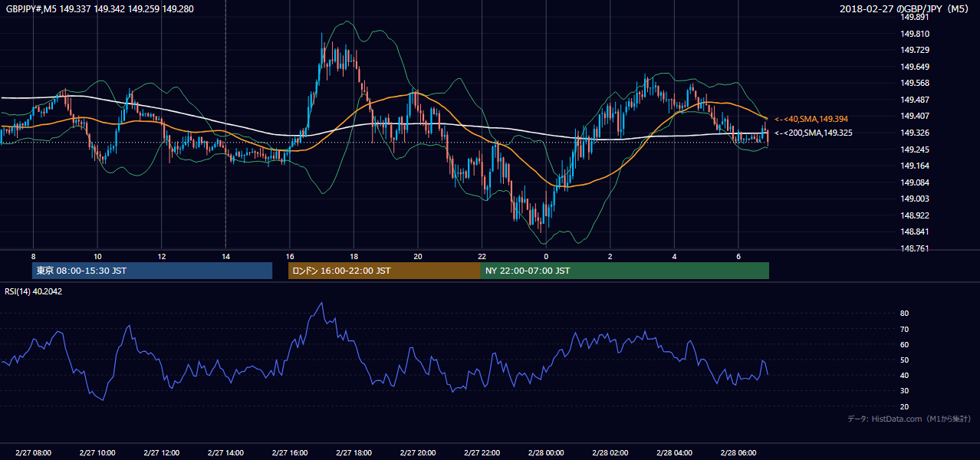
Task: Select the 東京 08:00-15:30 JST session bar
Action: click(153, 271)
